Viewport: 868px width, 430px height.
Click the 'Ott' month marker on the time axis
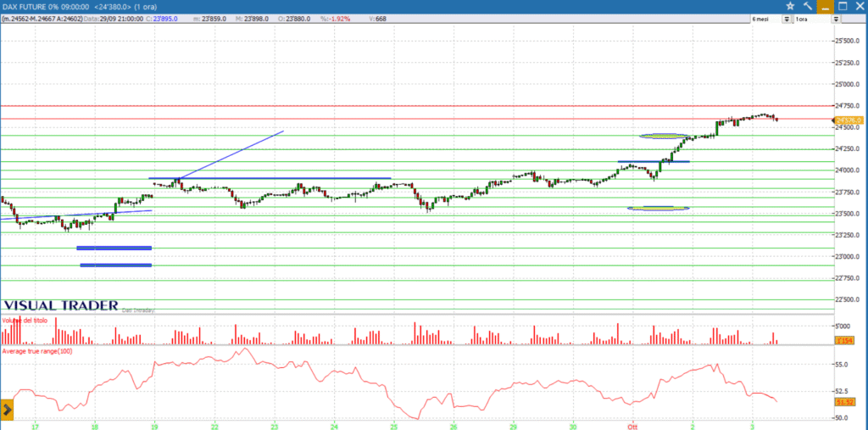point(632,424)
